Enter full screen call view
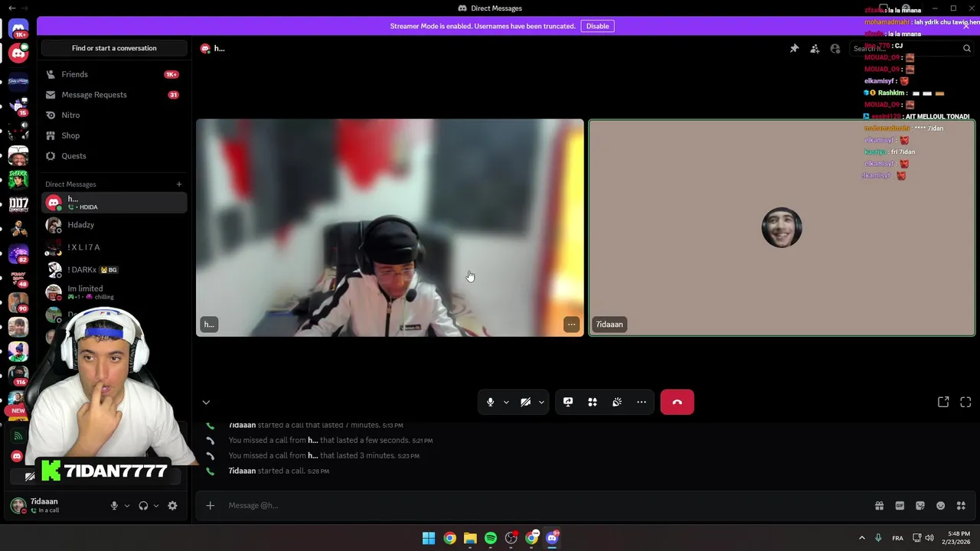The image size is (980, 551). click(x=965, y=402)
